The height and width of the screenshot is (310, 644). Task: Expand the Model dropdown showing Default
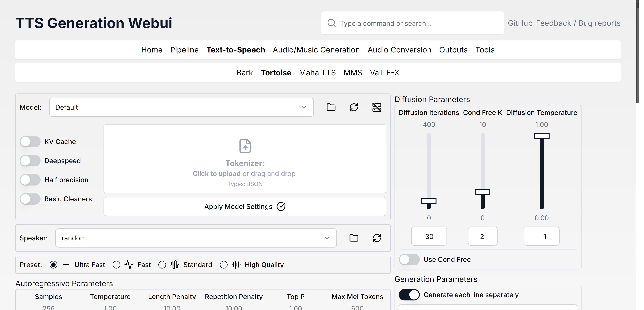(181, 107)
